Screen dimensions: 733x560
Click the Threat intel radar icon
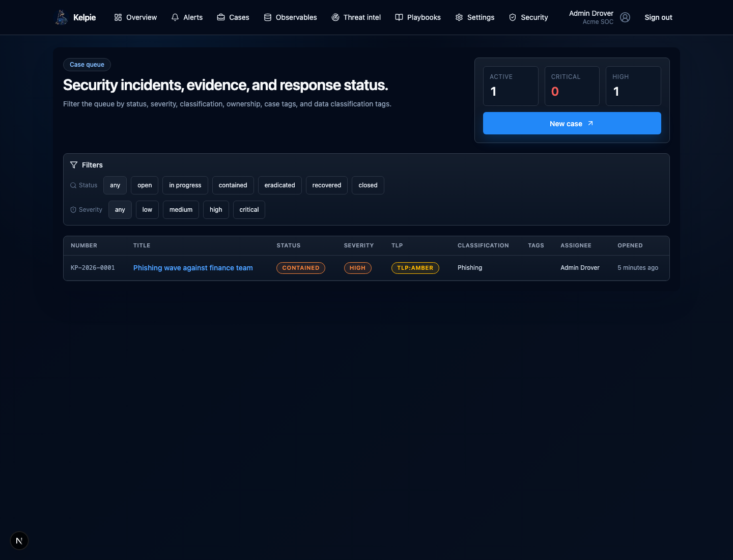335,17
